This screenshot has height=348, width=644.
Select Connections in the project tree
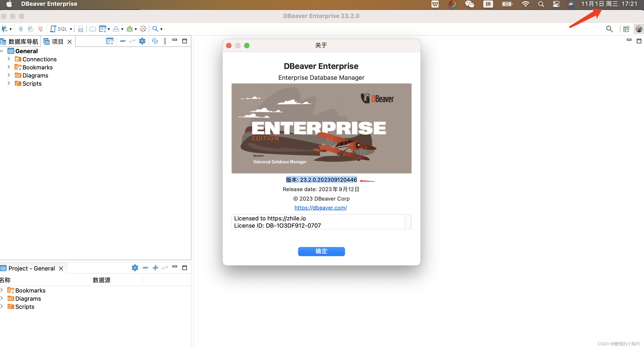pyautogui.click(x=36, y=59)
